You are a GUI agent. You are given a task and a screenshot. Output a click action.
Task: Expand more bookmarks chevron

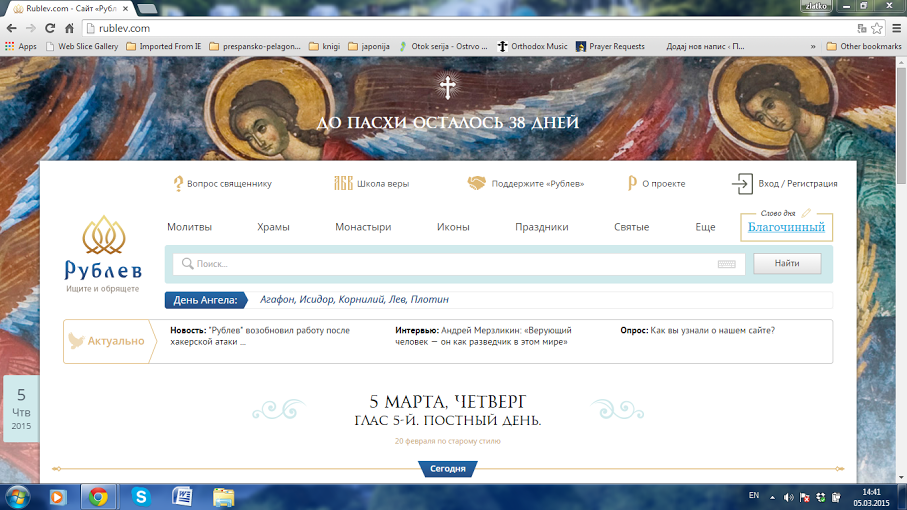[813, 46]
